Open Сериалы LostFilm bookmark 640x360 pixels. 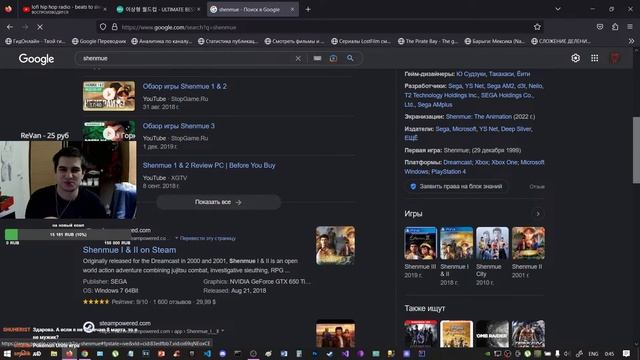point(361,41)
